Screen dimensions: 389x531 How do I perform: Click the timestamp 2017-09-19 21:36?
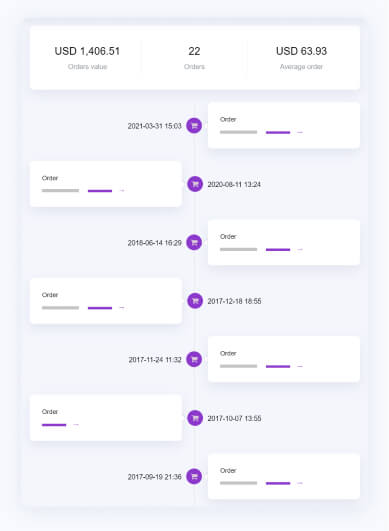coord(154,477)
